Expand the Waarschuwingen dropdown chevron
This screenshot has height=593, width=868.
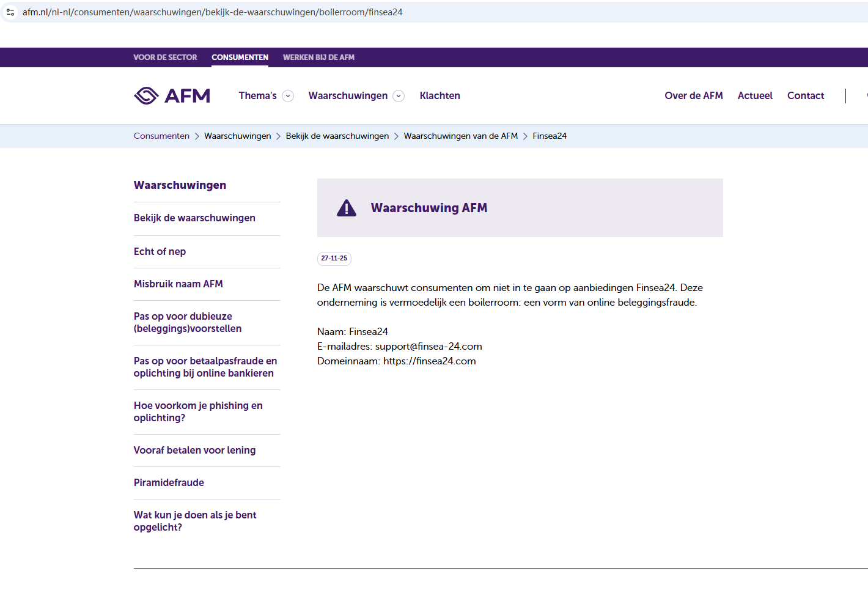399,96
